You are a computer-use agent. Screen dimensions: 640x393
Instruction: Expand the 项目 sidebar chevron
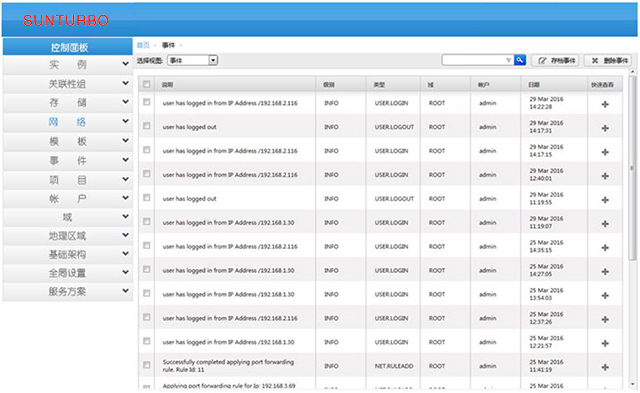[x=125, y=179]
